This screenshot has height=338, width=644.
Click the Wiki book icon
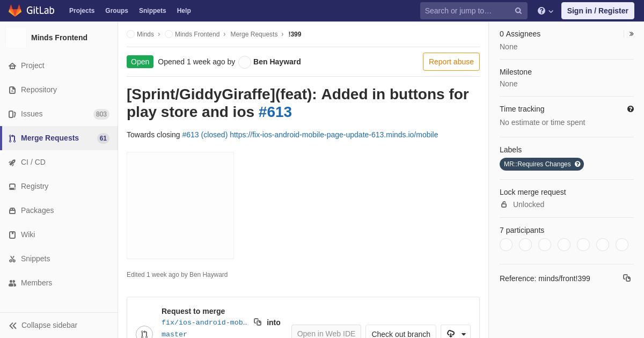12,235
